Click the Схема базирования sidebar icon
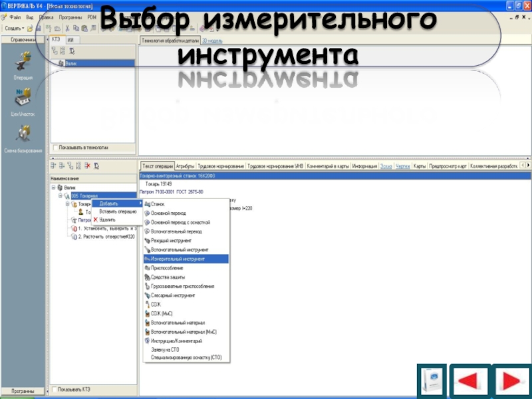Image resolution: width=532 pixels, height=399 pixels. click(22, 138)
